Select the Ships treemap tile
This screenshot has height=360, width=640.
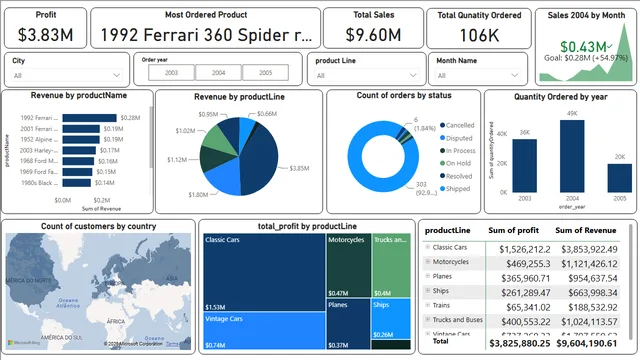(391, 319)
